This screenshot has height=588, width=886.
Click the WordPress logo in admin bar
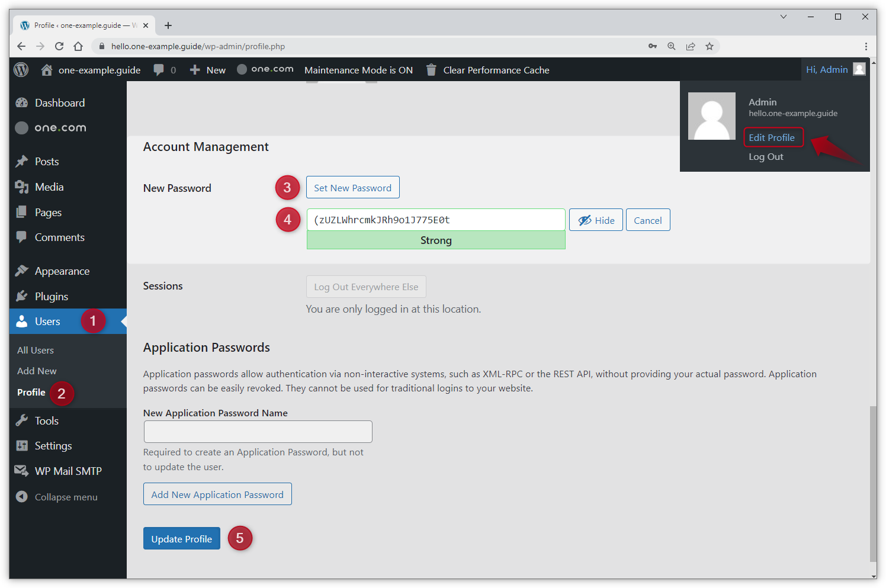coord(21,70)
